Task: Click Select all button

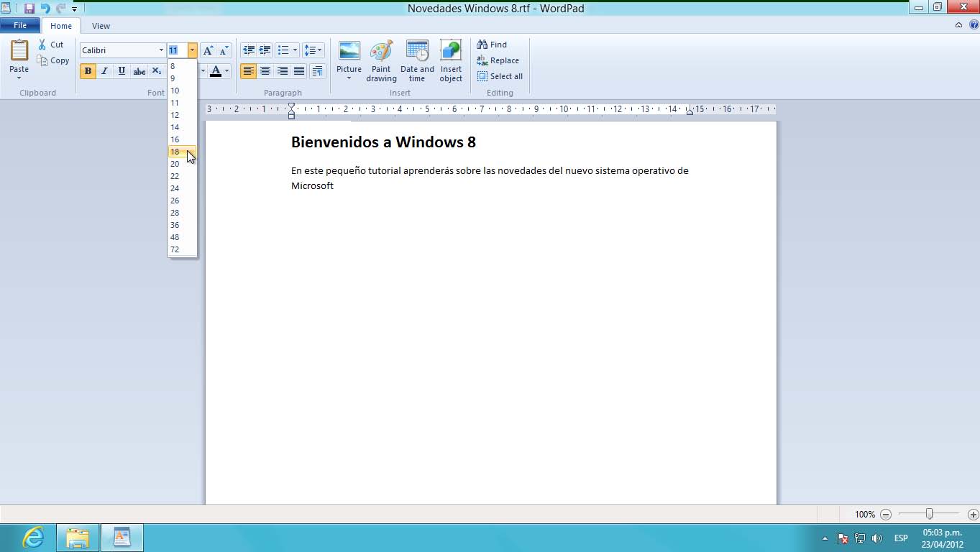Action: [500, 76]
